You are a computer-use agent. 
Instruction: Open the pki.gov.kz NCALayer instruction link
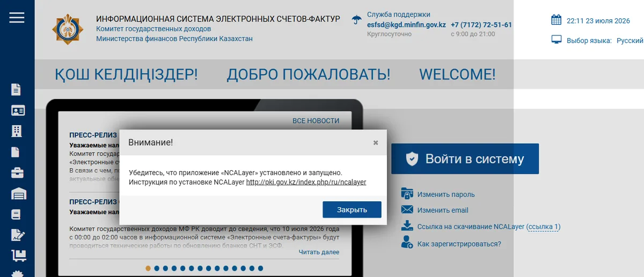(x=306, y=182)
